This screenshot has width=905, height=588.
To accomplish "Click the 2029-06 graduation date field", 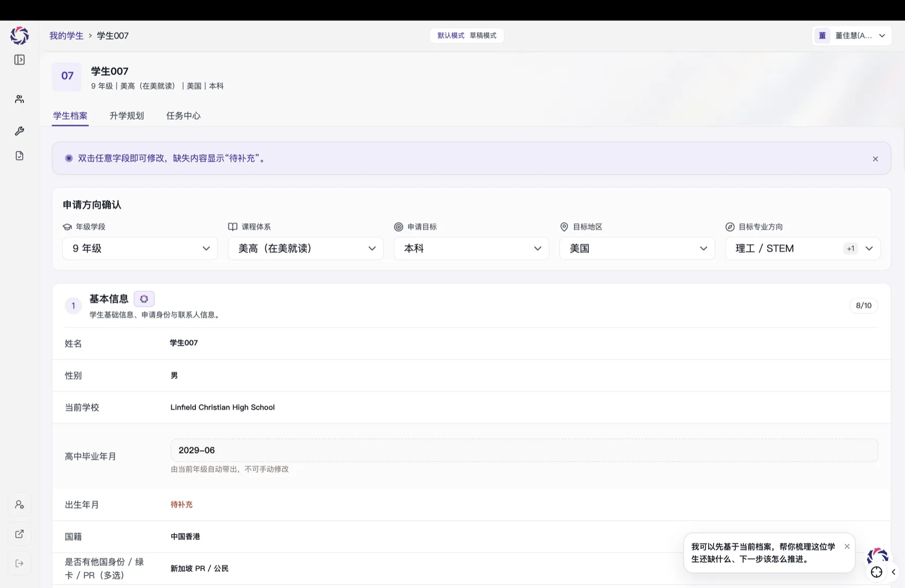I will (x=524, y=450).
